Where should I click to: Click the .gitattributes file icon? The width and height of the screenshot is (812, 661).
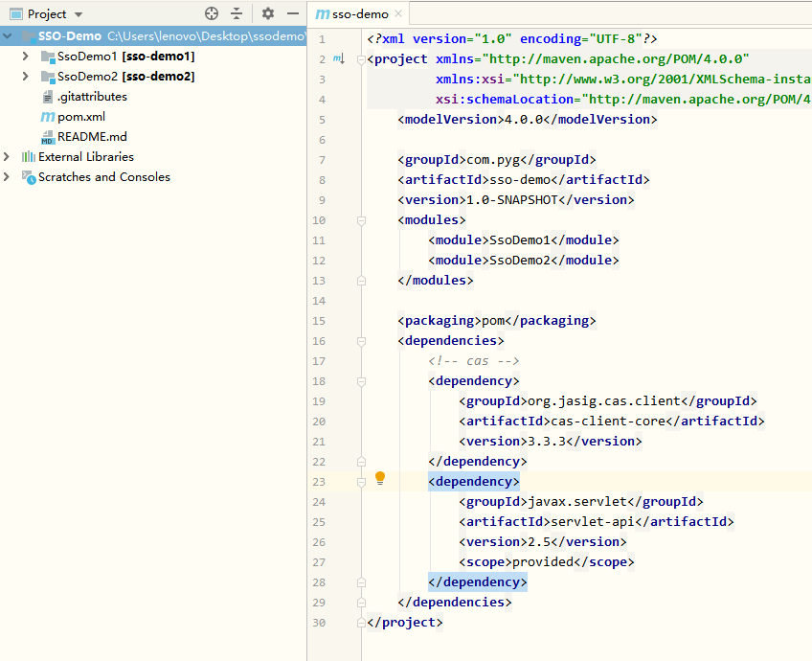[x=48, y=97]
